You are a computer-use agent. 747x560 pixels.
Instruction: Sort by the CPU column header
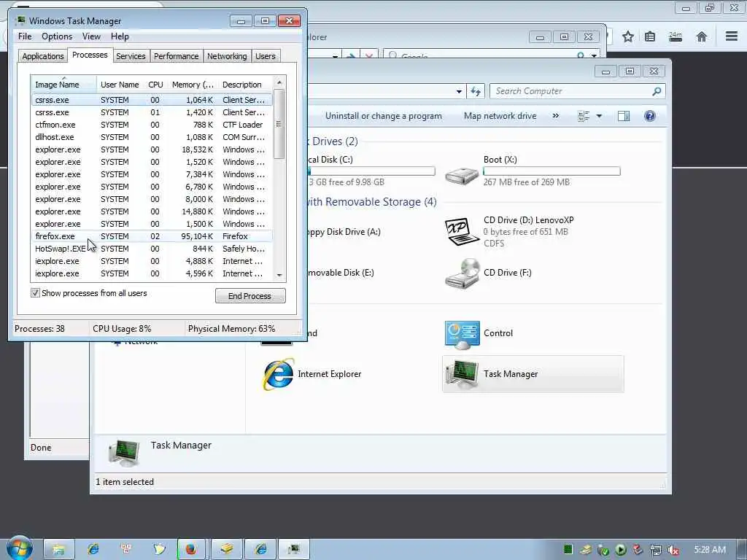pyautogui.click(x=155, y=85)
